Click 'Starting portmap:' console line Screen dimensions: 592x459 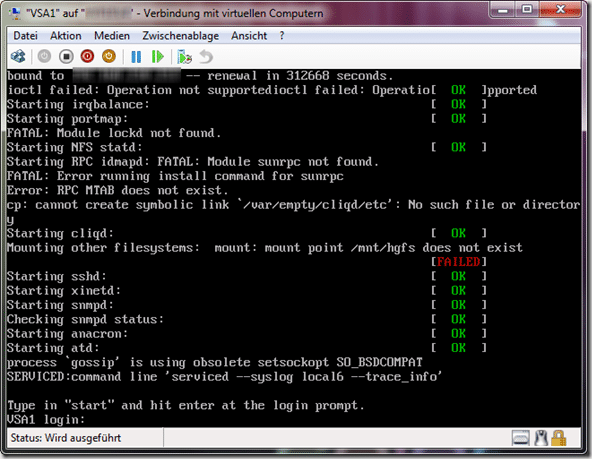point(67,119)
